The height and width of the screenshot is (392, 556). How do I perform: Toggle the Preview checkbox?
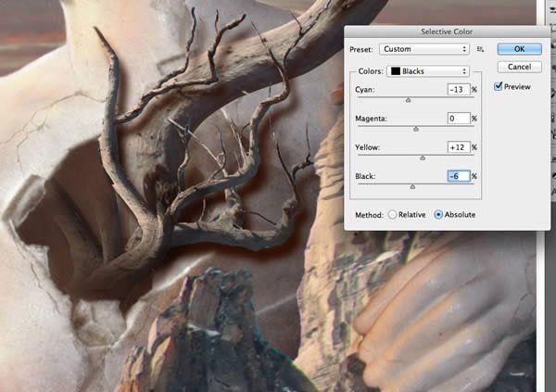pos(499,86)
